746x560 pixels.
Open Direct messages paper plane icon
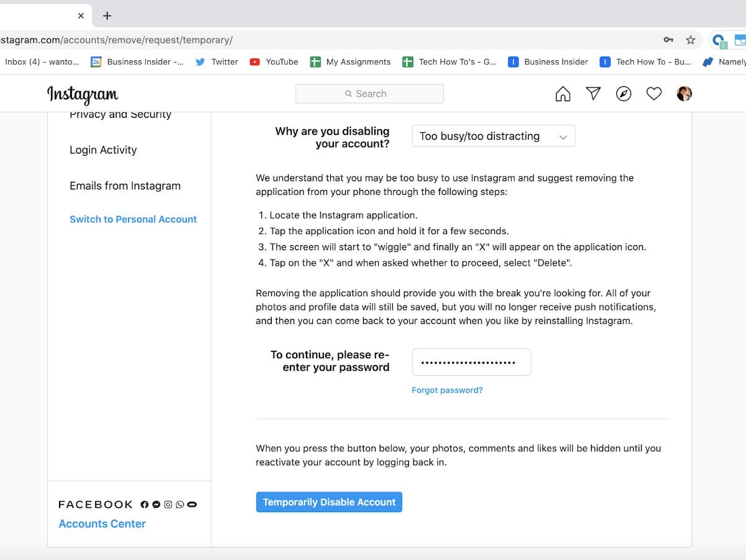(593, 94)
